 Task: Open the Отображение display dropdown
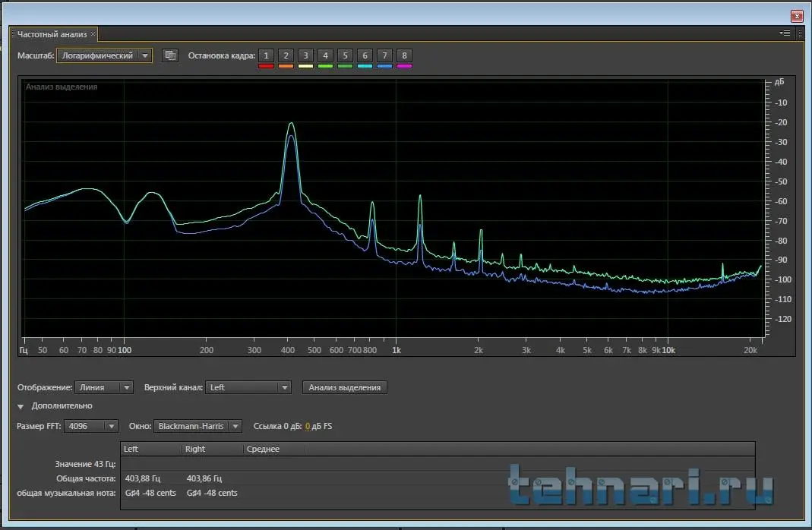pyautogui.click(x=106, y=387)
